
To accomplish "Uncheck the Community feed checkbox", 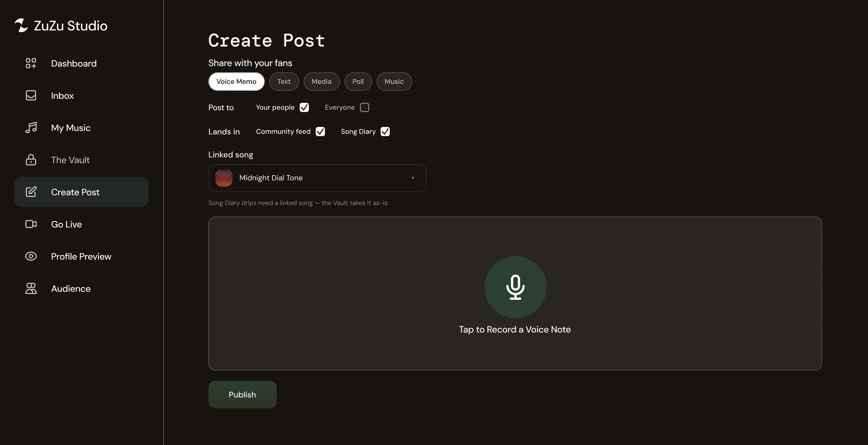I will click(x=320, y=131).
